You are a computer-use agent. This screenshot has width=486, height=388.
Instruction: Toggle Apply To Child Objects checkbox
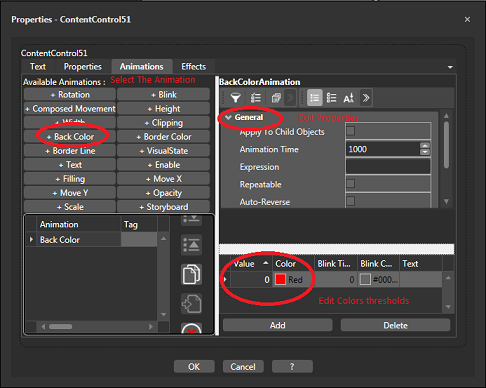pyautogui.click(x=350, y=131)
